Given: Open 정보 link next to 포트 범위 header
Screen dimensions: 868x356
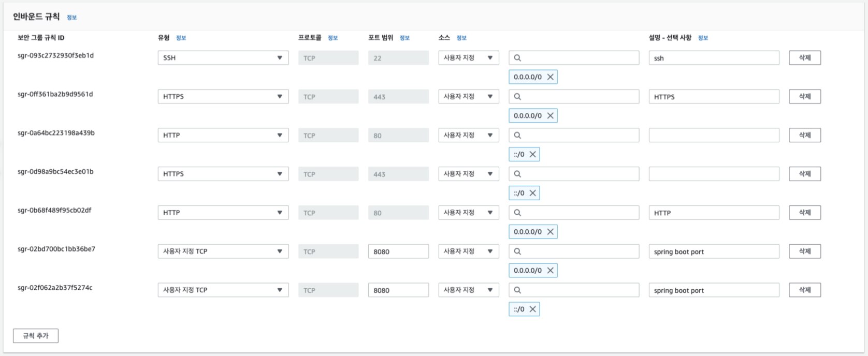Looking at the screenshot, I should pos(405,38).
